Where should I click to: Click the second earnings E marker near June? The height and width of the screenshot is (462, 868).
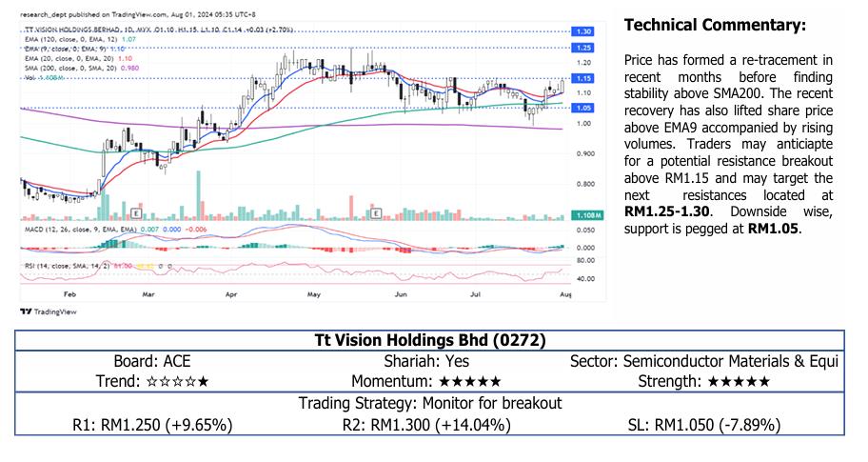point(377,211)
